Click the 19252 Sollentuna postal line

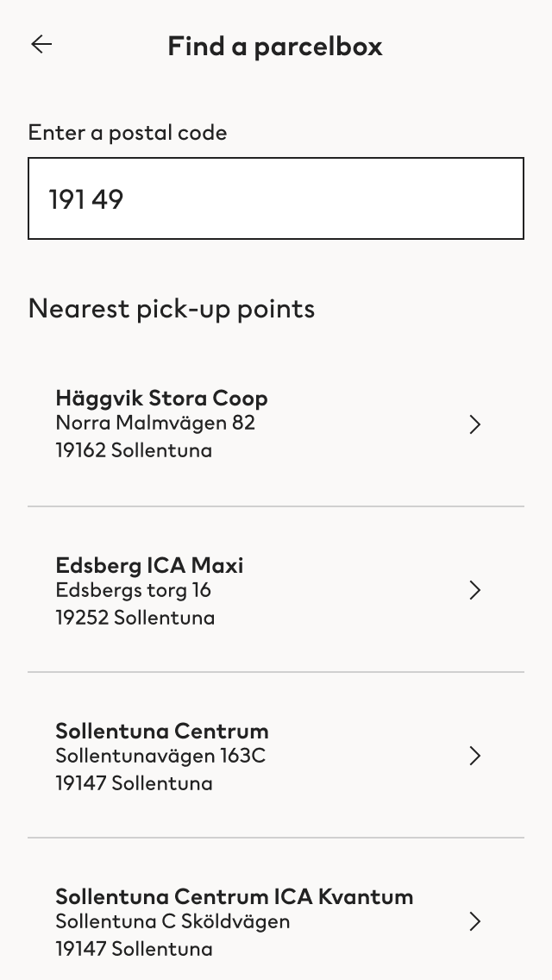click(135, 618)
